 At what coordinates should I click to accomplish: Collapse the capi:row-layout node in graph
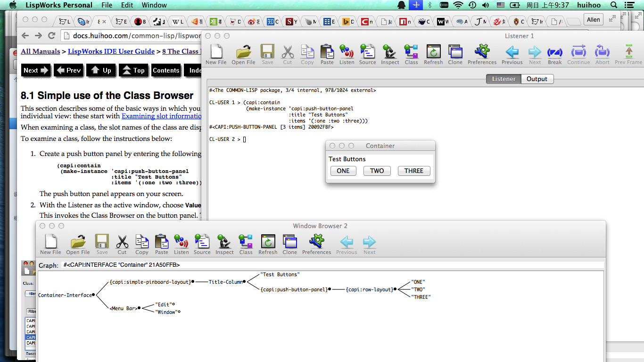click(395, 289)
